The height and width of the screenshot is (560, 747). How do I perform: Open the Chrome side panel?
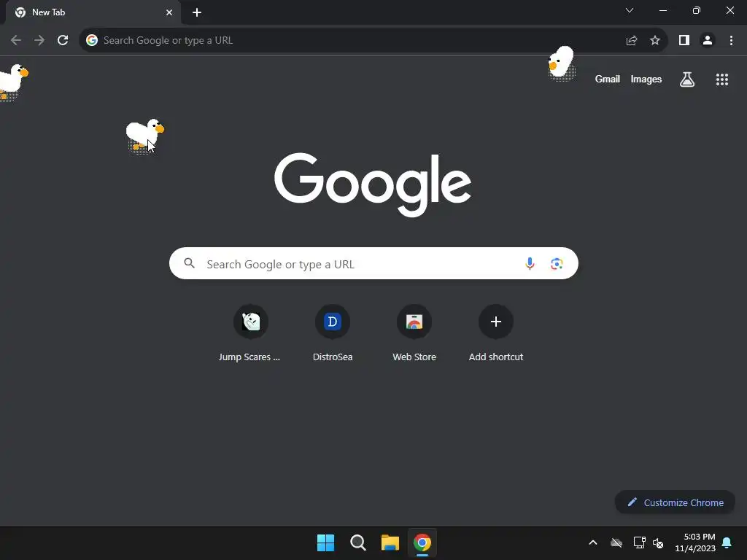pyautogui.click(x=684, y=41)
